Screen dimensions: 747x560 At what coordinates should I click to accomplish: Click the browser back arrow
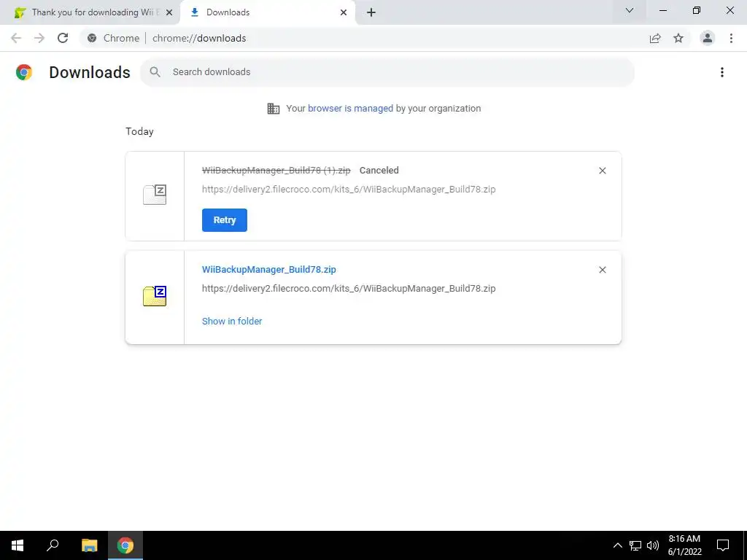click(x=16, y=38)
